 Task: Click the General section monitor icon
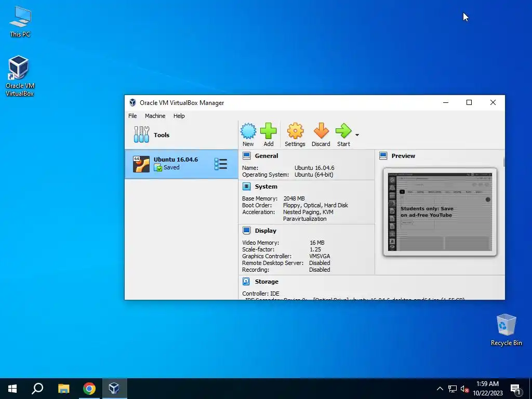(x=247, y=156)
